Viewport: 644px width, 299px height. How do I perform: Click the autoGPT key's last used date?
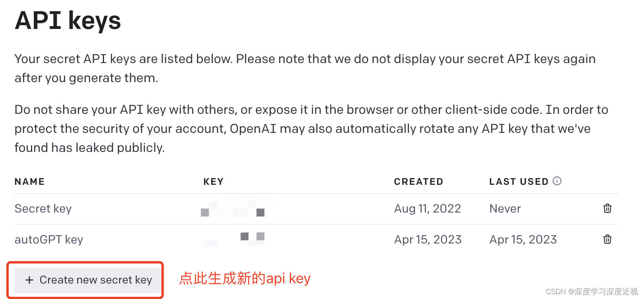[x=523, y=240]
